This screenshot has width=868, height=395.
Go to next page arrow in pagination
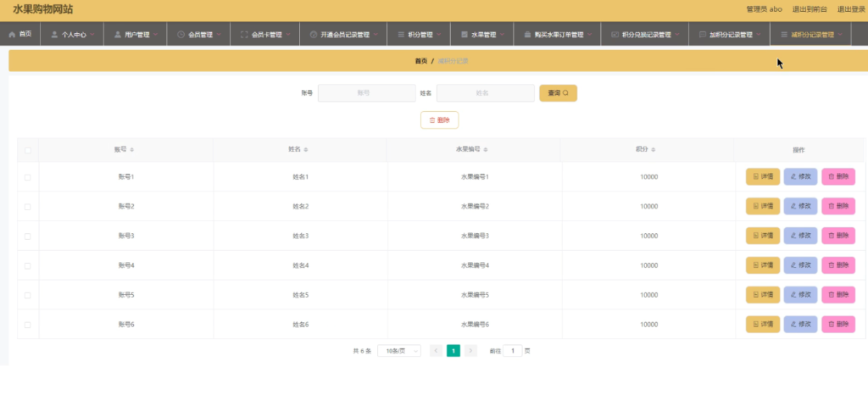[x=470, y=351]
